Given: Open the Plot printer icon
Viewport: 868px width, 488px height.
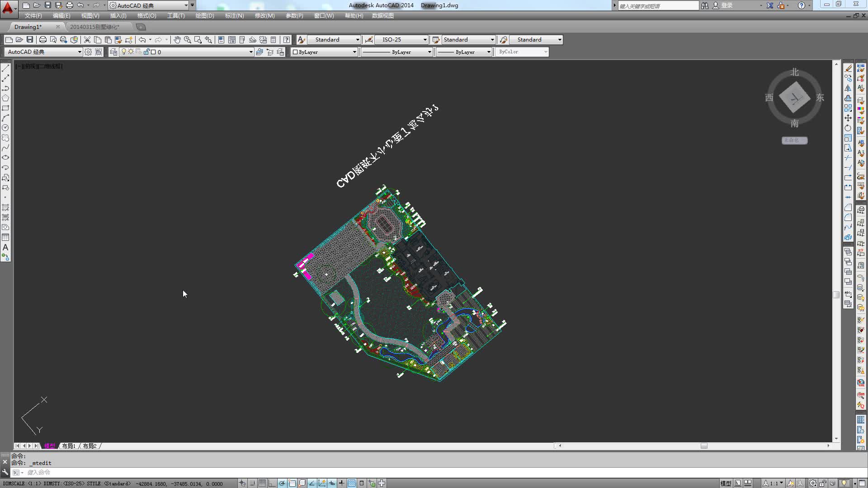Looking at the screenshot, I should pyautogui.click(x=43, y=40).
